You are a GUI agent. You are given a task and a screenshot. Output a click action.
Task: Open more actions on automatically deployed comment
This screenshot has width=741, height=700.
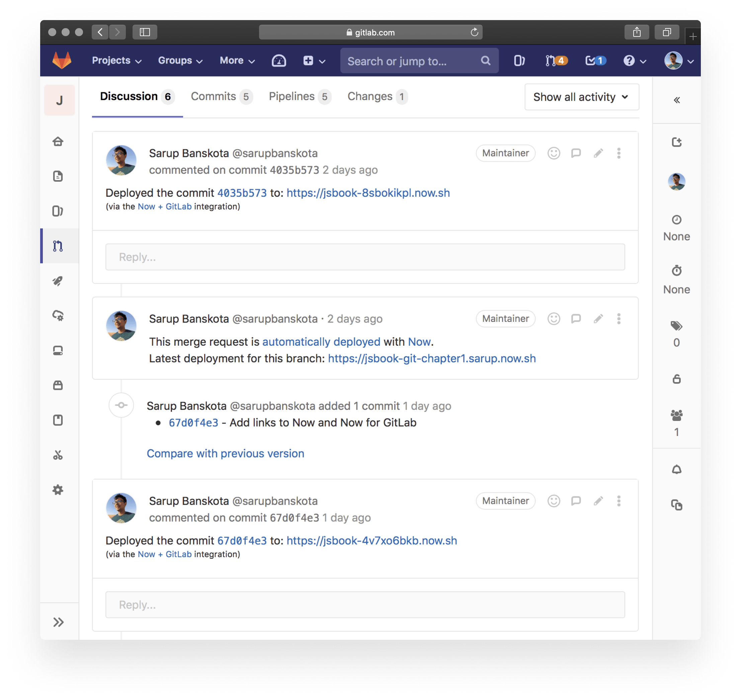click(x=619, y=319)
